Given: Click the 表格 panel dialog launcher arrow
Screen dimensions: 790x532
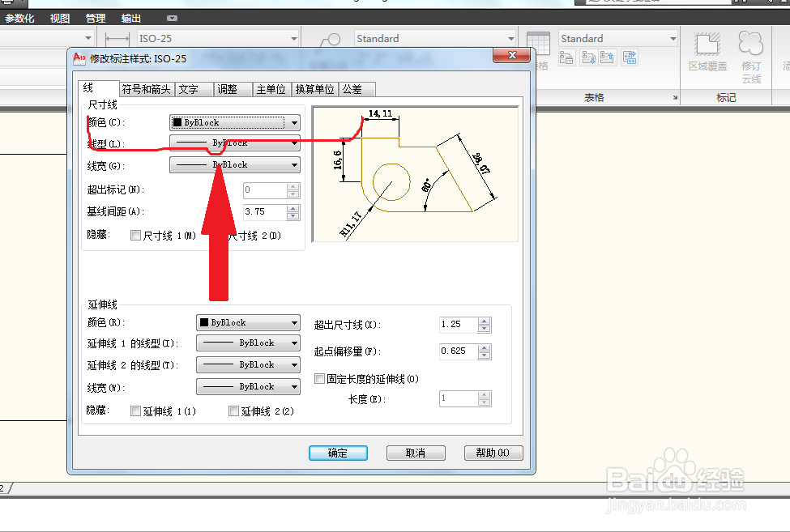Looking at the screenshot, I should (675, 98).
